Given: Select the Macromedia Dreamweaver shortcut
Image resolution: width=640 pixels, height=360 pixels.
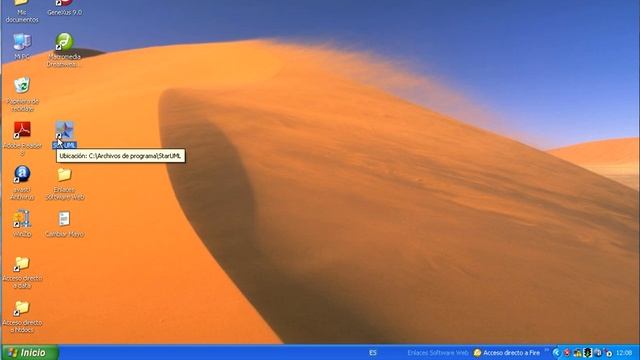Looking at the screenshot, I should point(64,50).
